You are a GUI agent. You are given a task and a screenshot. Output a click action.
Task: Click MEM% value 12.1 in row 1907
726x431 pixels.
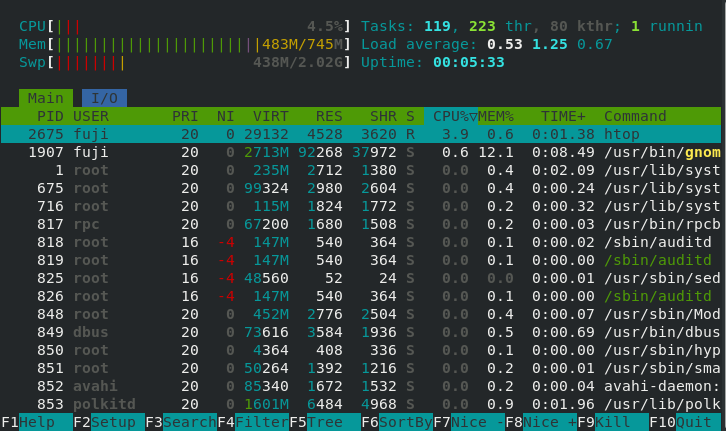(495, 152)
